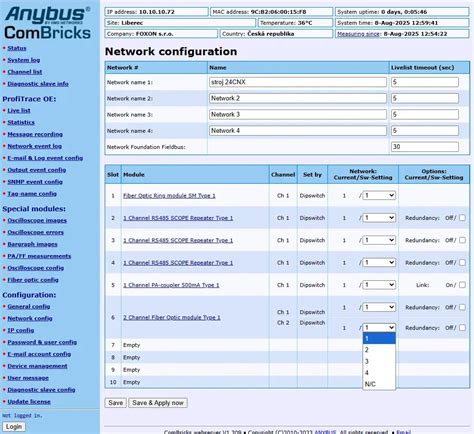Open the Live list page
Viewport: 474px width, 434px height.
[19, 110]
